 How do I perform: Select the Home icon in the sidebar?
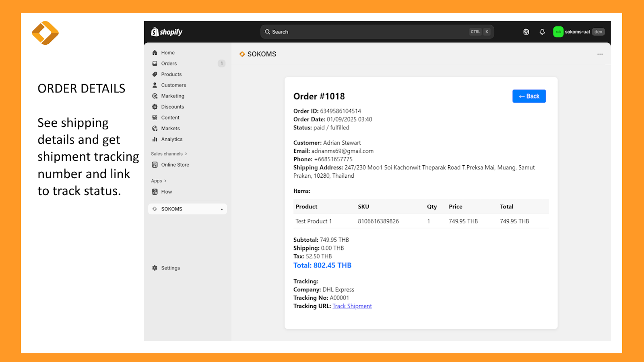pos(155,52)
